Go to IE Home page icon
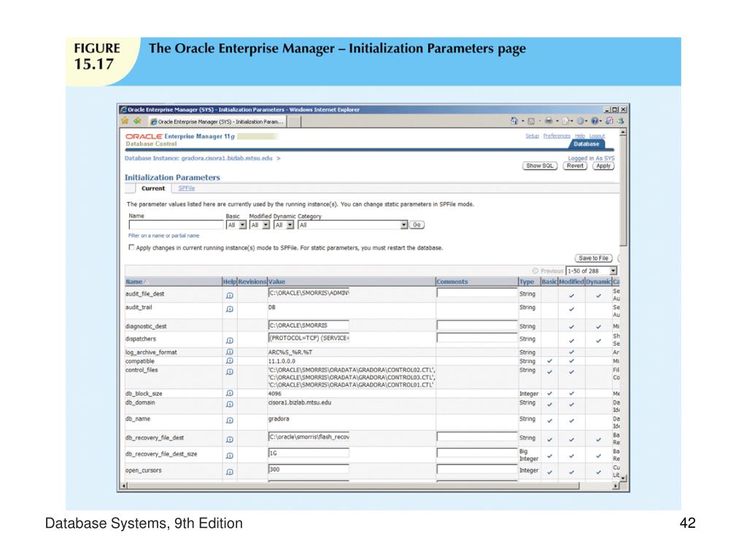This screenshot has height=560, width=747. (514, 121)
